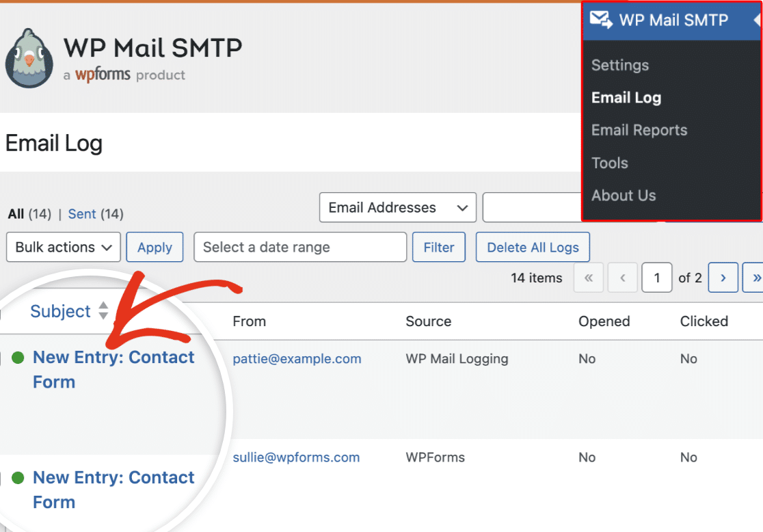Screen dimensions: 763x532
Task: Click the current page number field
Action: [x=657, y=278]
